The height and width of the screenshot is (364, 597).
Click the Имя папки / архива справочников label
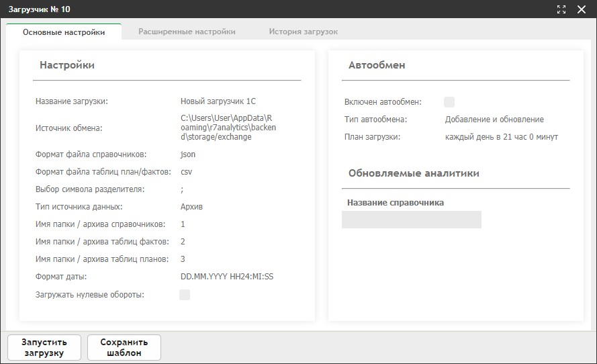click(101, 224)
